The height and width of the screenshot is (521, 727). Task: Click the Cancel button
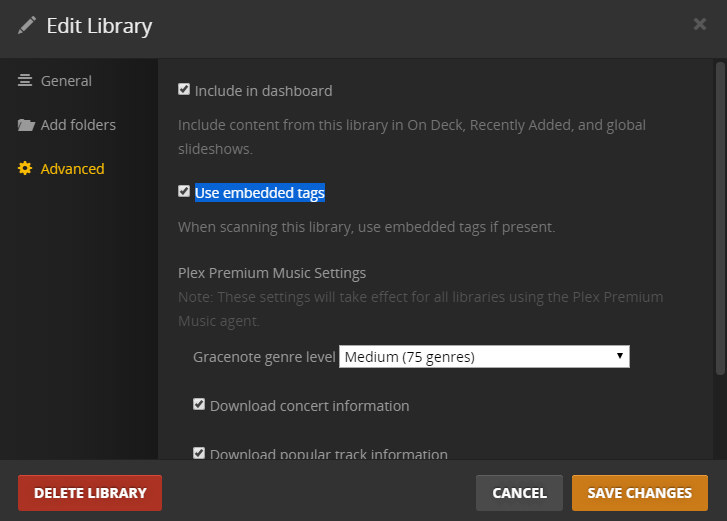[x=519, y=493]
